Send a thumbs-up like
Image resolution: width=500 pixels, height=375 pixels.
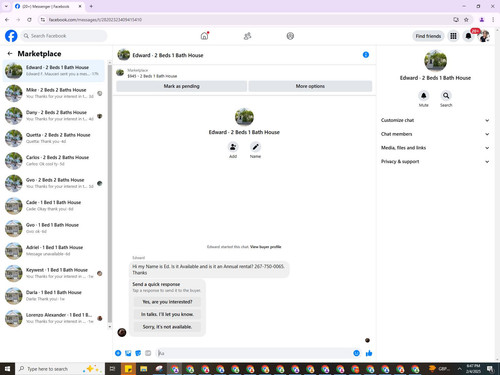coord(369,353)
